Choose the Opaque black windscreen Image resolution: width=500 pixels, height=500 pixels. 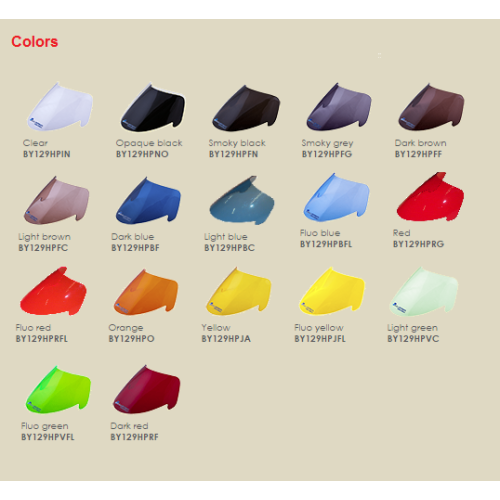153,108
